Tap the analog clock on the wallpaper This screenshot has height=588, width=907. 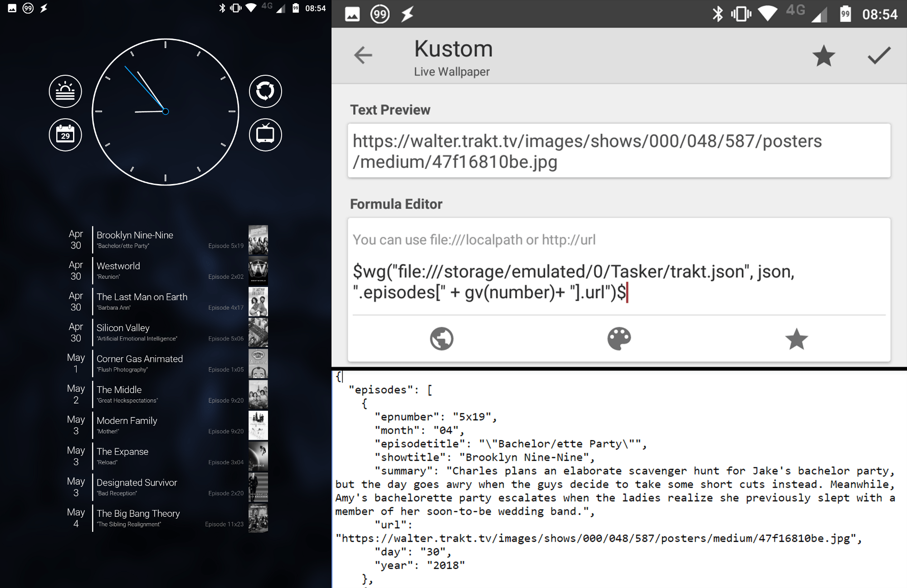pyautogui.click(x=165, y=112)
